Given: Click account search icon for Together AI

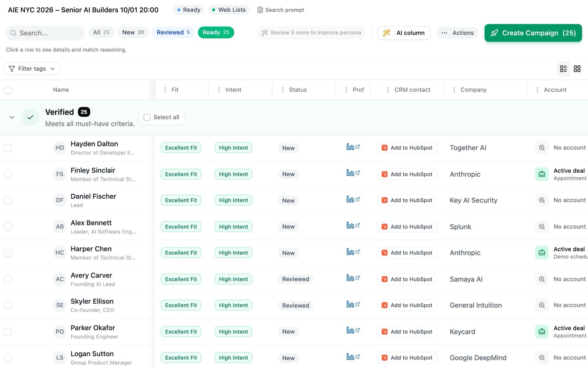Looking at the screenshot, I should coord(542,148).
